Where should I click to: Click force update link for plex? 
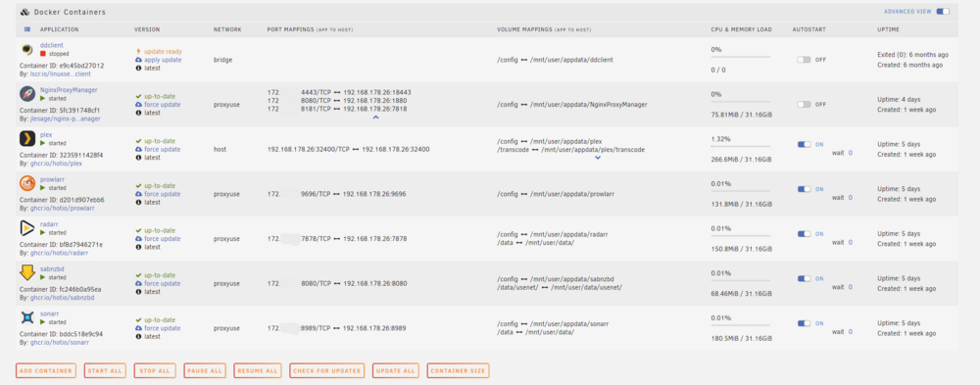(x=163, y=149)
